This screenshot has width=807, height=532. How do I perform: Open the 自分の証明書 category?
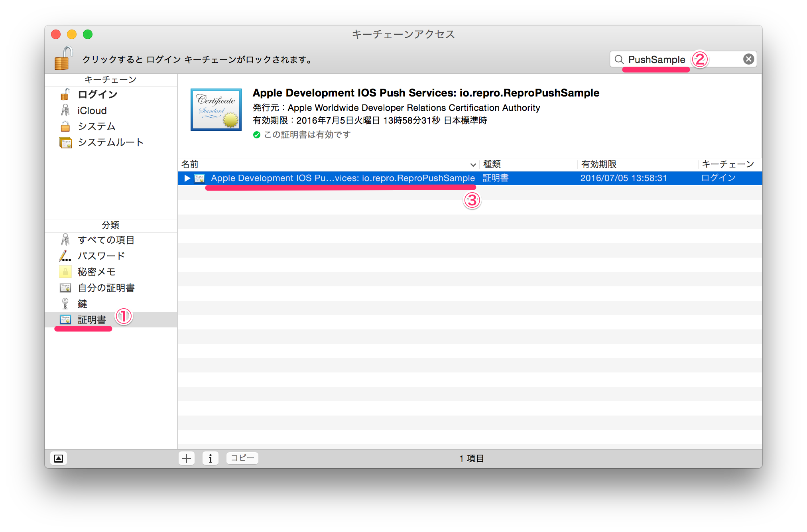click(110, 288)
